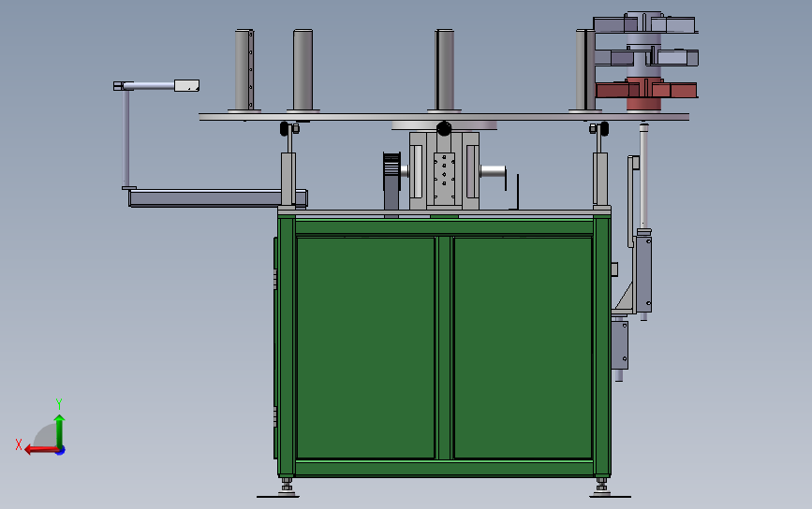Pick the upper door hinge on cabinet left
812x509 pixels.
(x=275, y=280)
